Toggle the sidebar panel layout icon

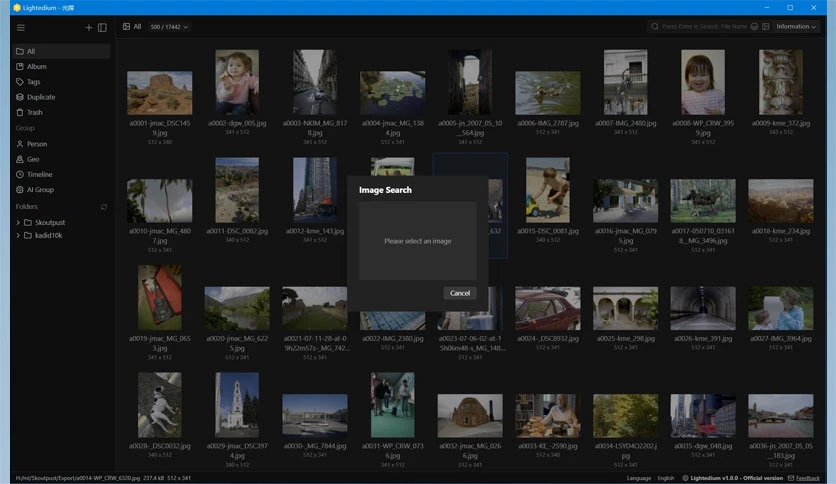click(x=102, y=27)
